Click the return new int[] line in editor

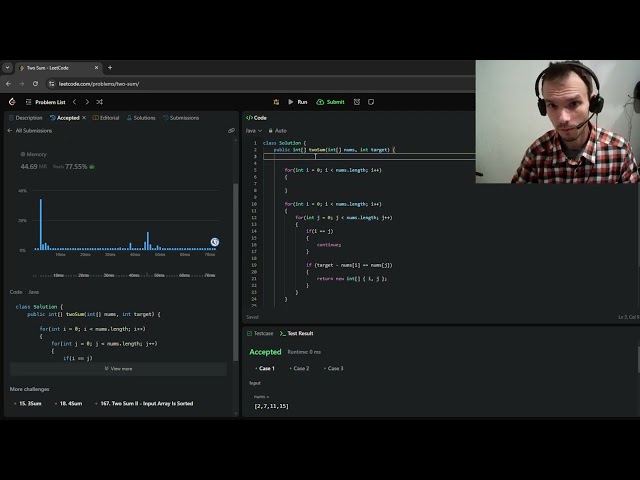352,279
